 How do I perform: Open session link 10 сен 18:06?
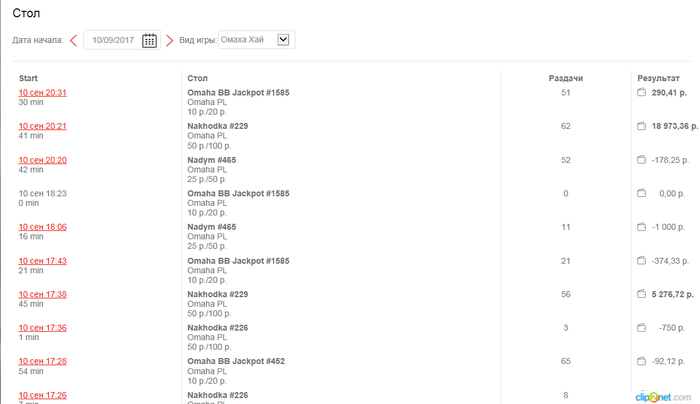pos(42,227)
